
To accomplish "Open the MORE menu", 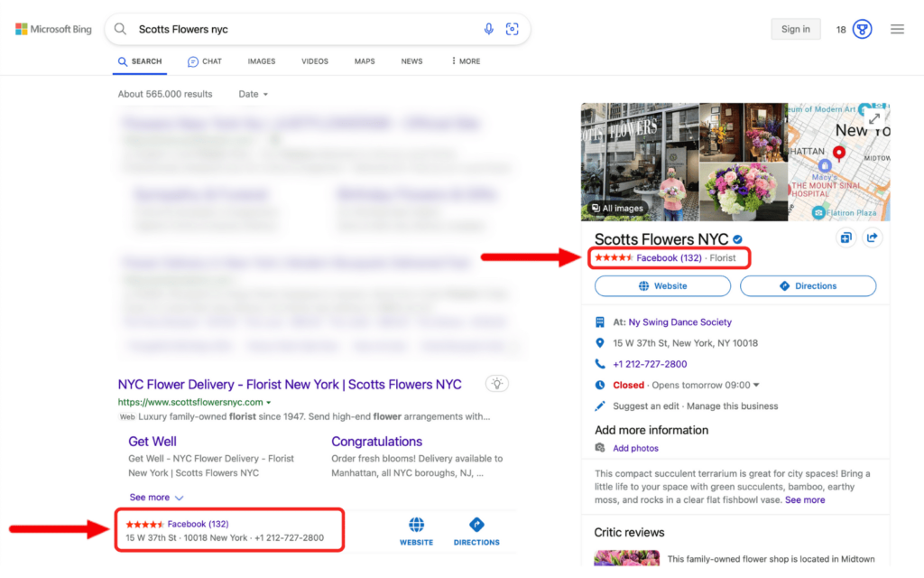I will pyautogui.click(x=466, y=61).
